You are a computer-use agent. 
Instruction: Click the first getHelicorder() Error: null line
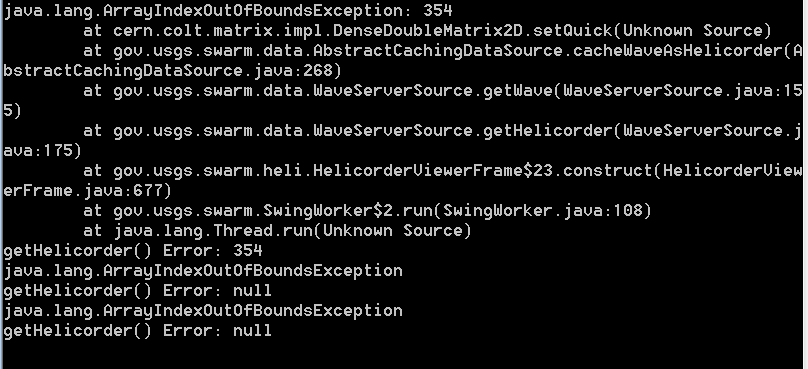coord(138,291)
